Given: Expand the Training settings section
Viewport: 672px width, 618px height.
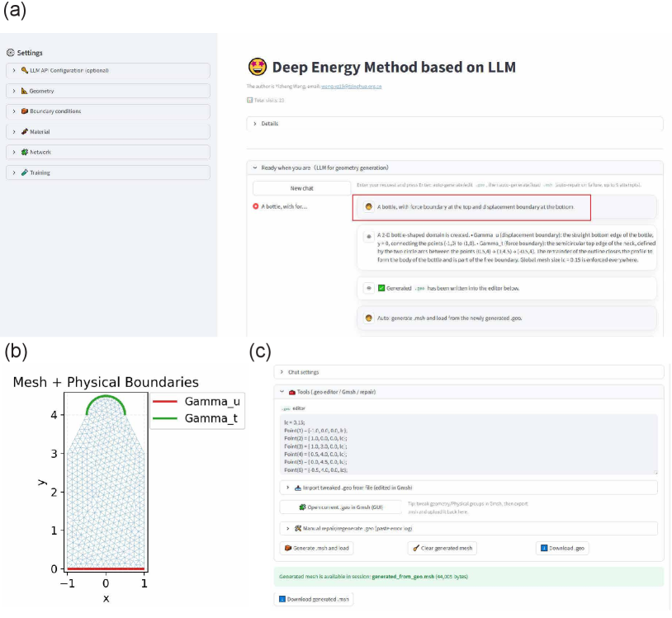Looking at the screenshot, I should point(108,172).
